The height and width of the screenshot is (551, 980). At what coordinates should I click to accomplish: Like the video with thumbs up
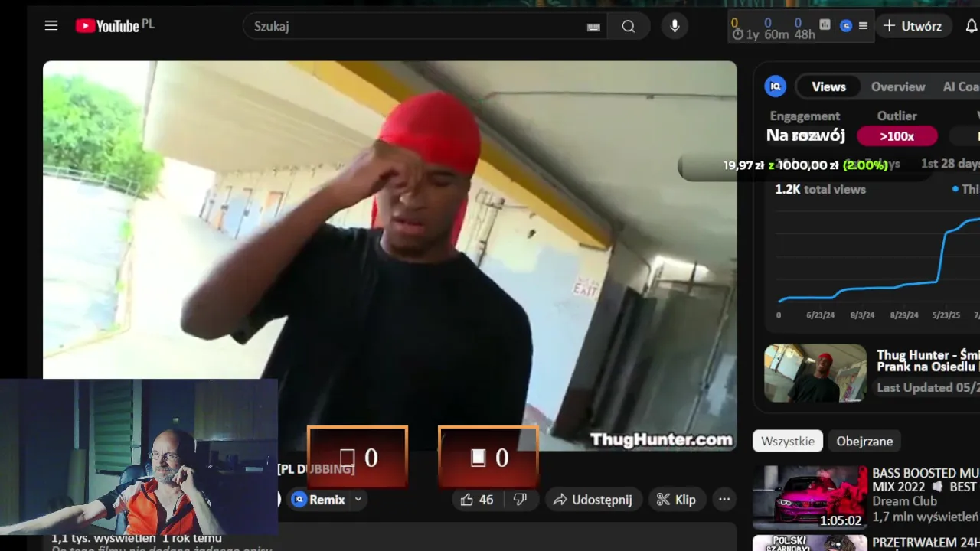pos(476,500)
